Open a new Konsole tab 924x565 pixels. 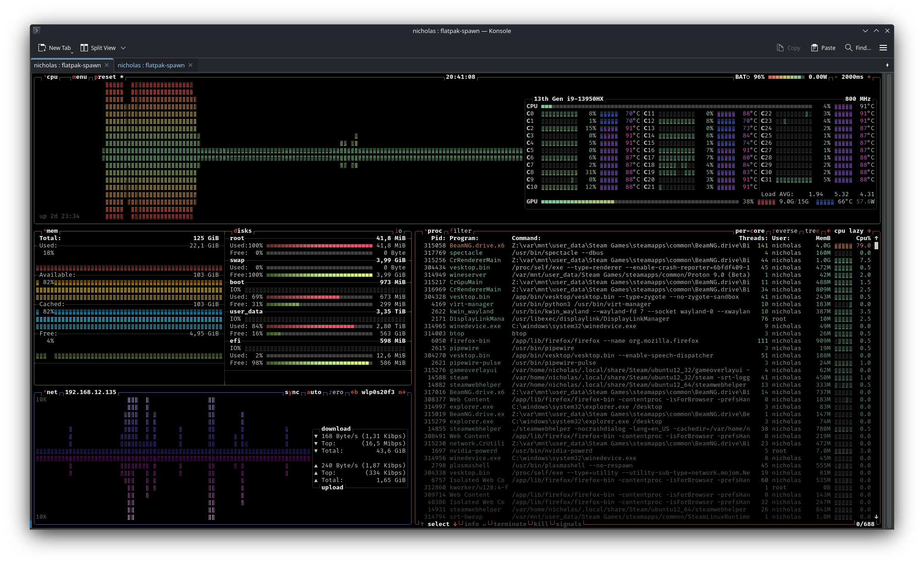(x=54, y=48)
